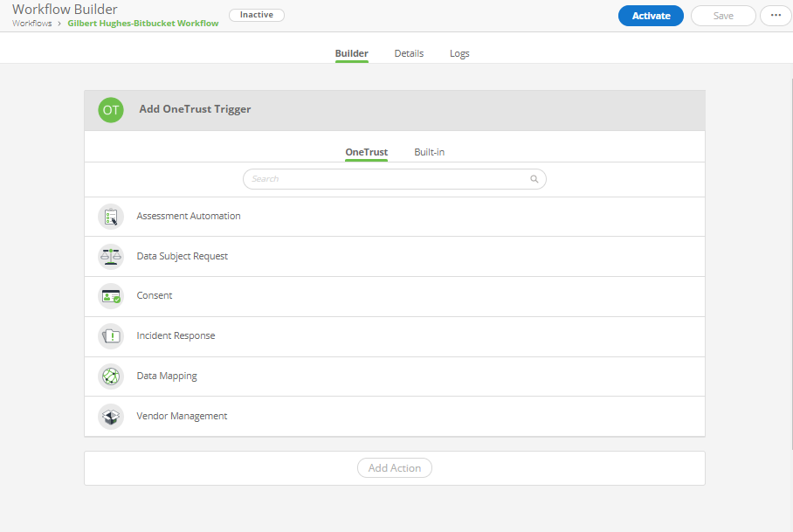793x532 pixels.
Task: Return to the Builder tab
Action: 351,53
